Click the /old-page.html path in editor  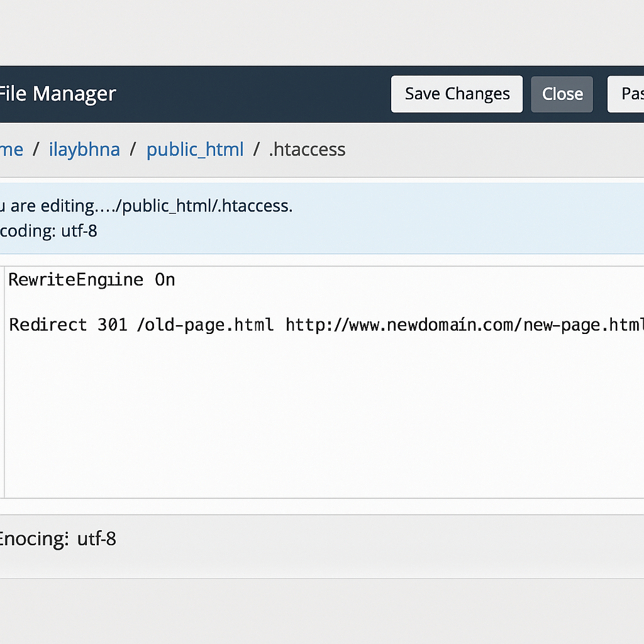(204, 325)
